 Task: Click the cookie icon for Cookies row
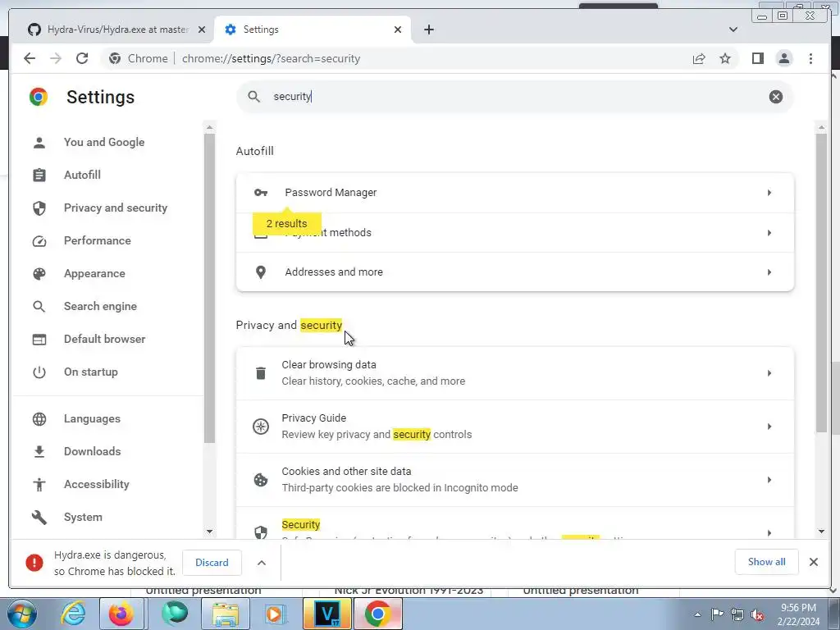(261, 480)
